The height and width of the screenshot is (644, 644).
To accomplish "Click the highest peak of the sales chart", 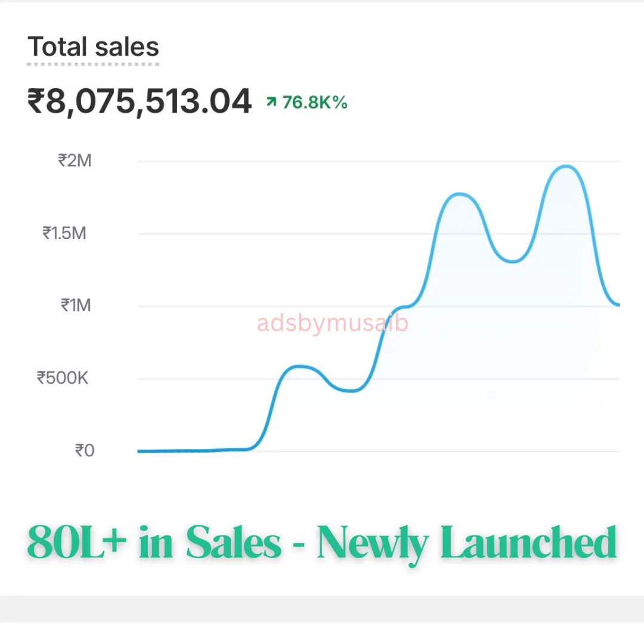I will coord(566,166).
